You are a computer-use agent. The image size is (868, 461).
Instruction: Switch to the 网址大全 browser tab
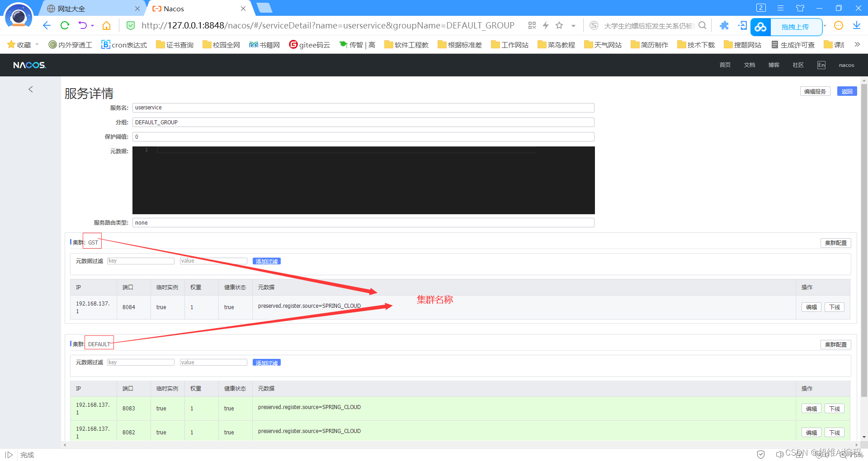(x=90, y=9)
